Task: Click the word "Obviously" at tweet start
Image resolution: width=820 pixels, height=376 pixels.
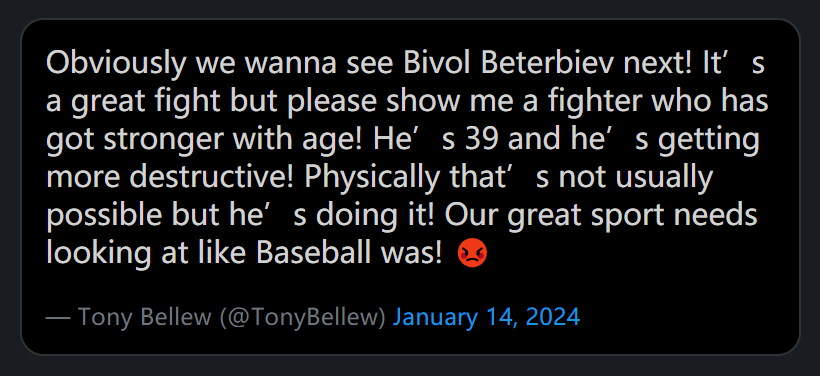Action: point(117,64)
